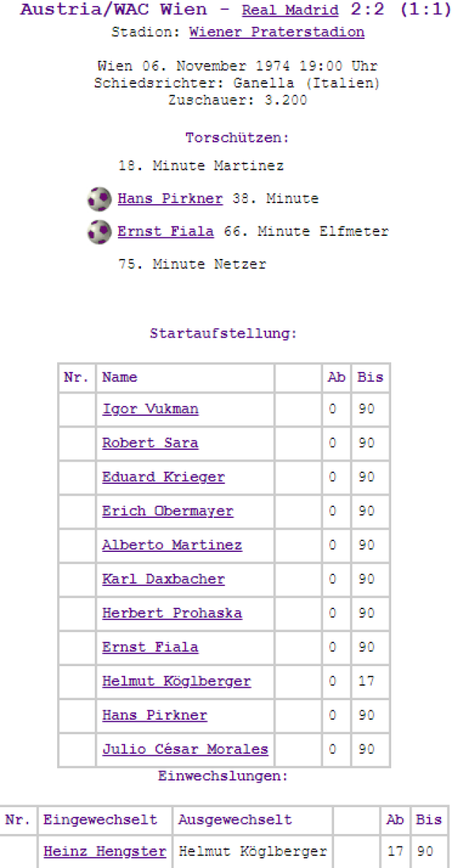Select Robert Sara in the lineup table
This screenshot has width=452, height=868.
150,443
